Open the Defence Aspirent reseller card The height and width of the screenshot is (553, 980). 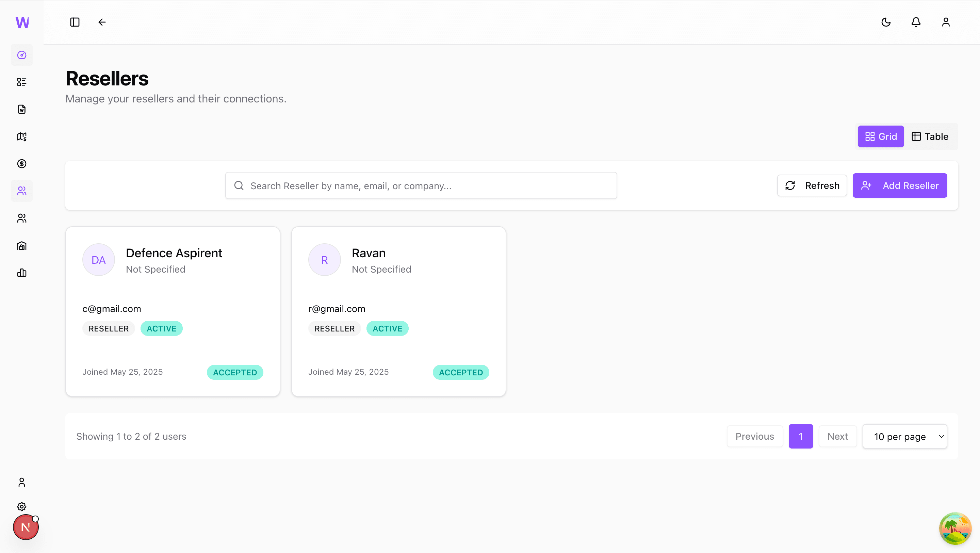click(x=173, y=311)
